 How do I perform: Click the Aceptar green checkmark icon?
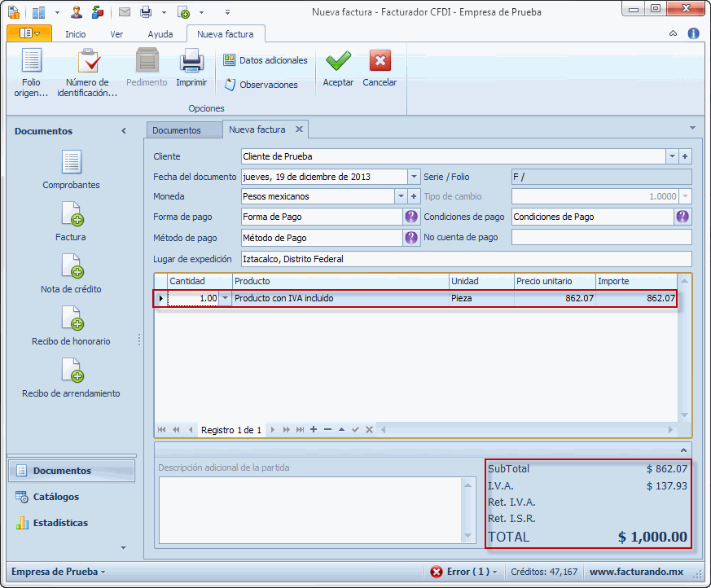(x=338, y=62)
